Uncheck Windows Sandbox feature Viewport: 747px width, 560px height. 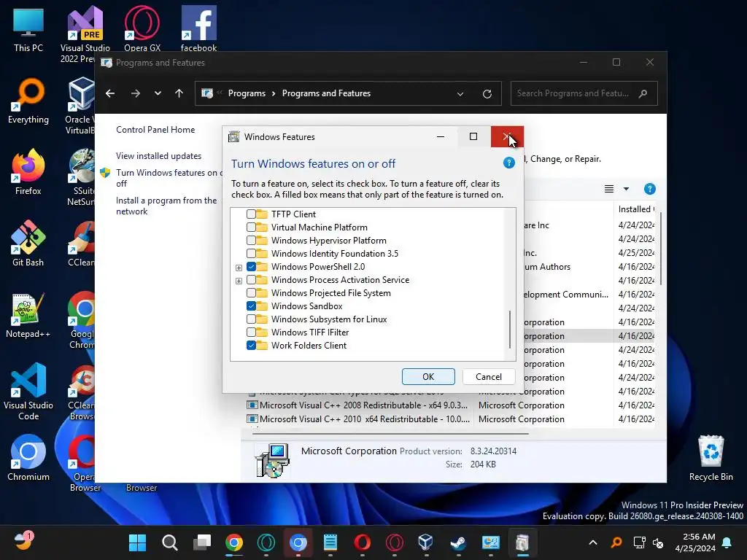coord(251,306)
